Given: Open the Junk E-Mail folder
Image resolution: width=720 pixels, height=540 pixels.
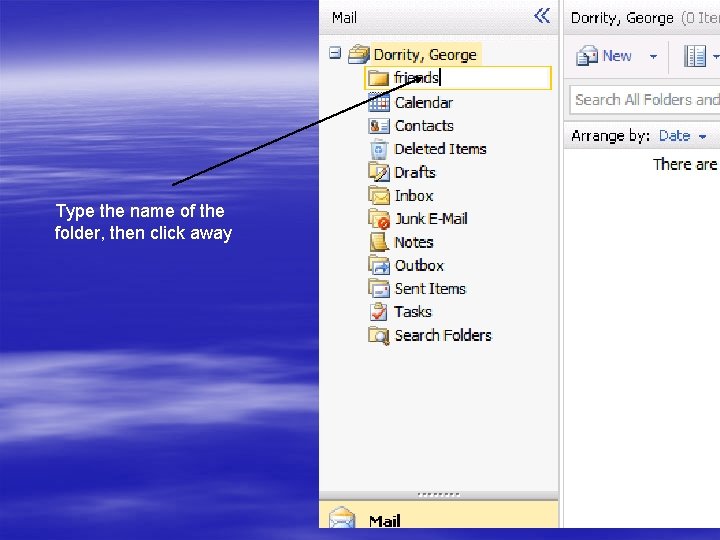Looking at the screenshot, I should click(x=431, y=219).
